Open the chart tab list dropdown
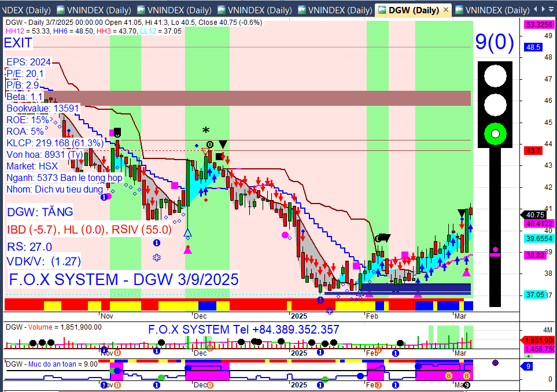557x392 pixels. [x=552, y=9]
